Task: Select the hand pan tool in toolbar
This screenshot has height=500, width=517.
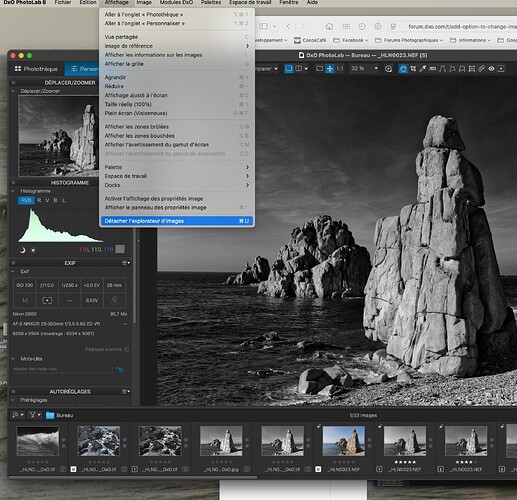Action: coord(403,69)
